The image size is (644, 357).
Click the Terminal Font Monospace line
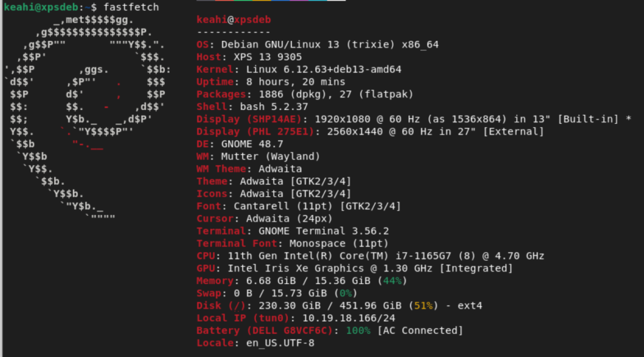click(x=292, y=243)
